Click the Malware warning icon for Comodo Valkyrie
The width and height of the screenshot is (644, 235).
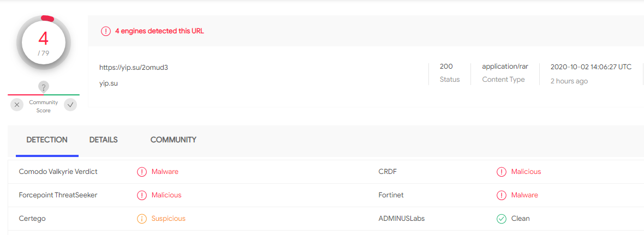click(x=142, y=172)
